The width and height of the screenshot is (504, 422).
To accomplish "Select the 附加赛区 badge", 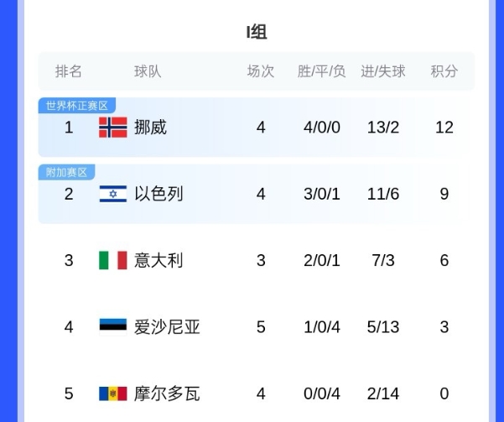I will (66, 172).
